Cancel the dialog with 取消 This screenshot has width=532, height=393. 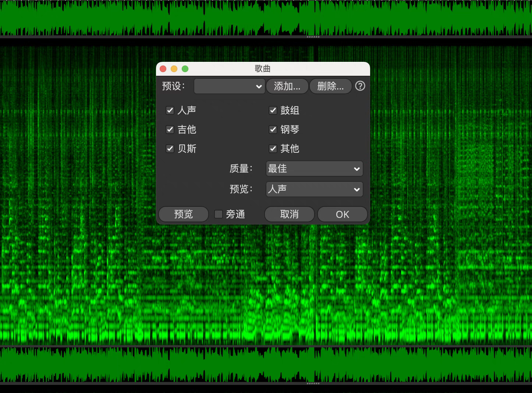click(x=289, y=214)
